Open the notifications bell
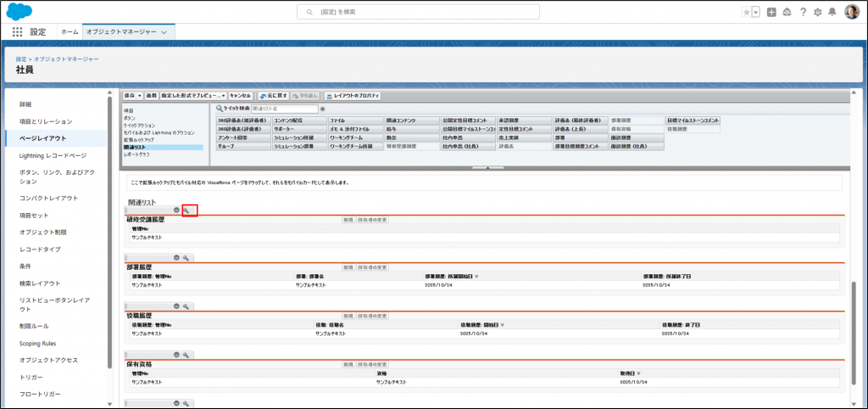Viewport: 868px width, 409px height. 832,12
